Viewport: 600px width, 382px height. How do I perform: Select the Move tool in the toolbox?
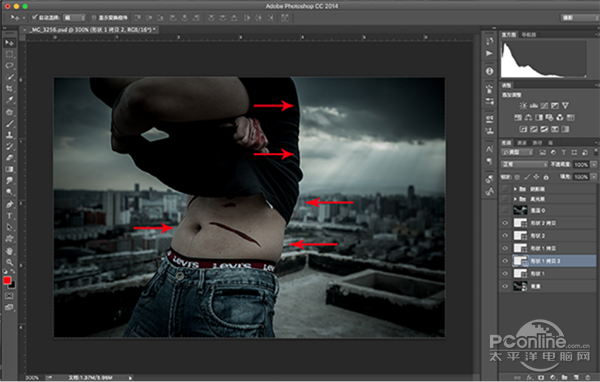[9, 43]
